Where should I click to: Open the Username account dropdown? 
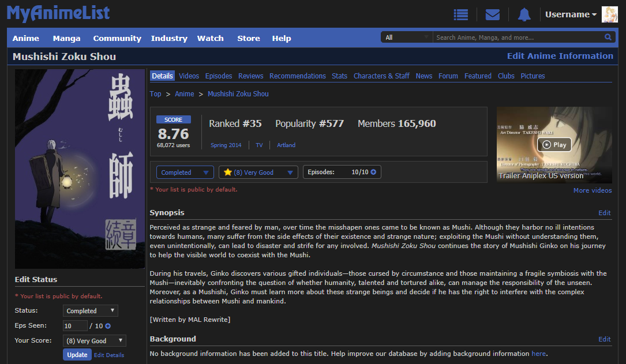[571, 15]
